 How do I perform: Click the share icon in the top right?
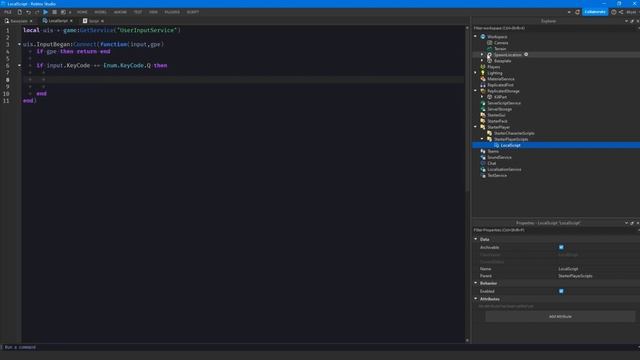pyautogui.click(x=621, y=12)
